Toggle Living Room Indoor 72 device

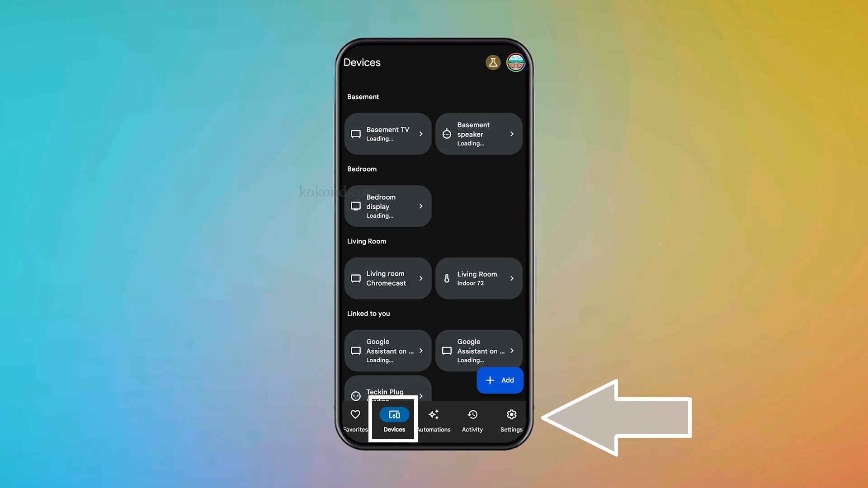pos(479,278)
